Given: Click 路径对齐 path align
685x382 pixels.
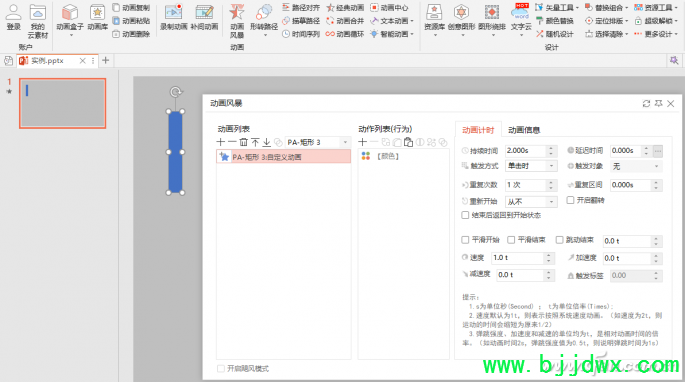Looking at the screenshot, I should [301, 7].
